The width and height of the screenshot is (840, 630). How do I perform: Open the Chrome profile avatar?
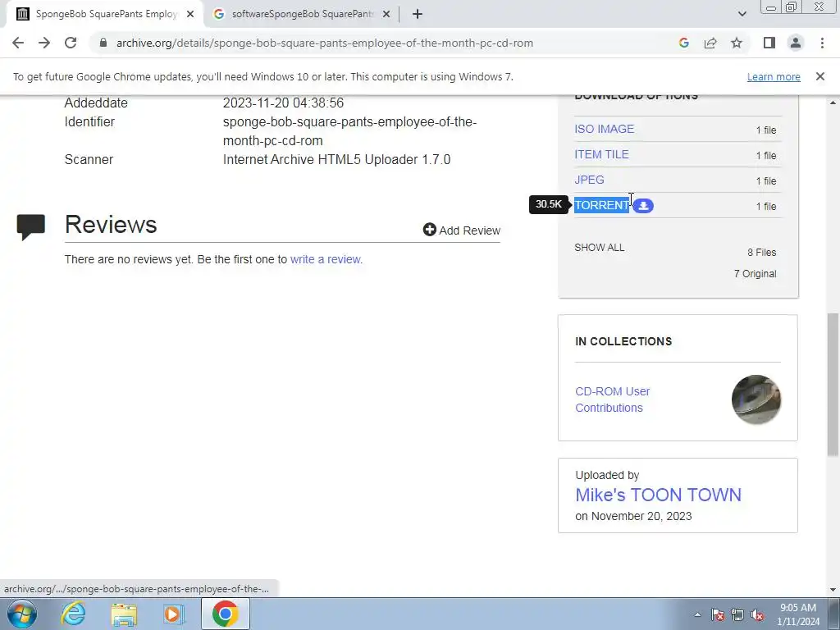796,43
